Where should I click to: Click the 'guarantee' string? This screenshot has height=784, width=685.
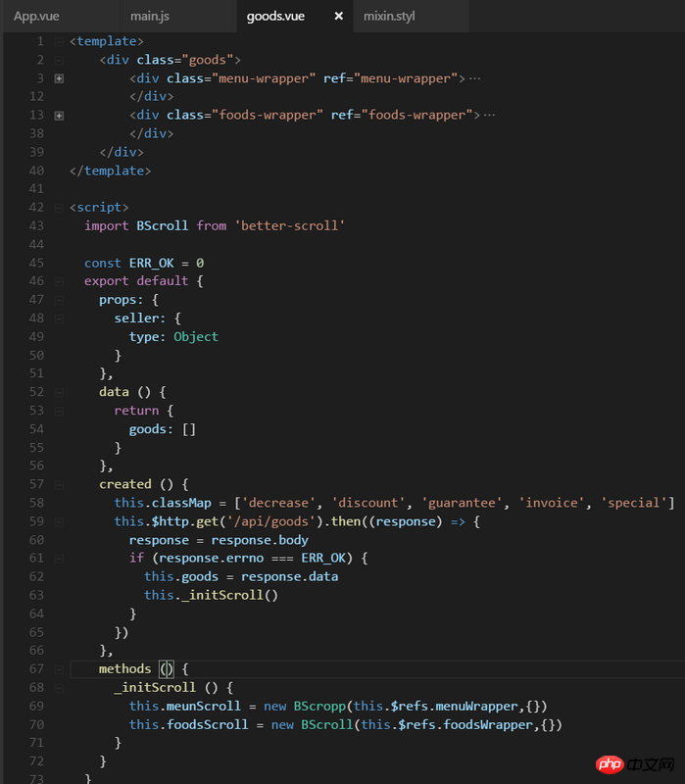(462, 503)
